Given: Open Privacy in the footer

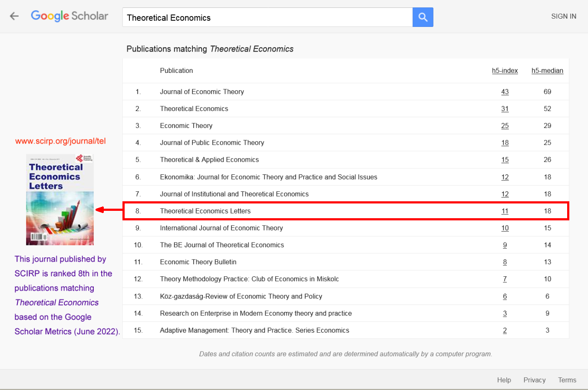Looking at the screenshot, I should (534, 380).
